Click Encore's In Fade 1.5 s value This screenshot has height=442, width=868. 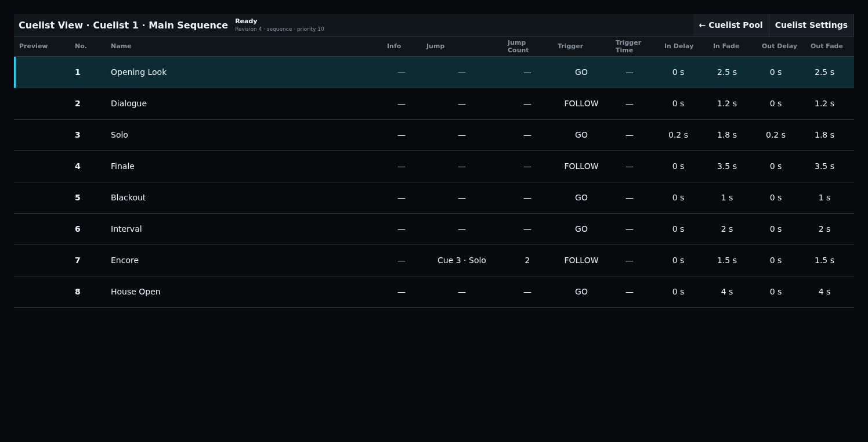(727, 260)
